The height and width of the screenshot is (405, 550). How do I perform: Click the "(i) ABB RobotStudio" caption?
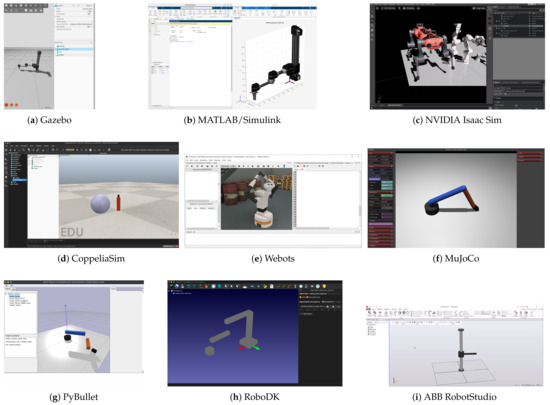[454, 397]
